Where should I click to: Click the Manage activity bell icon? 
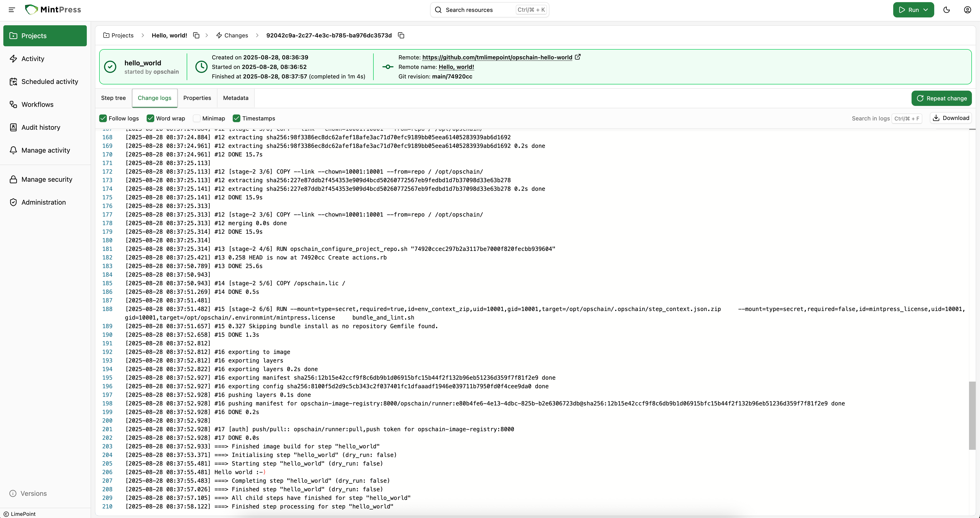click(13, 150)
